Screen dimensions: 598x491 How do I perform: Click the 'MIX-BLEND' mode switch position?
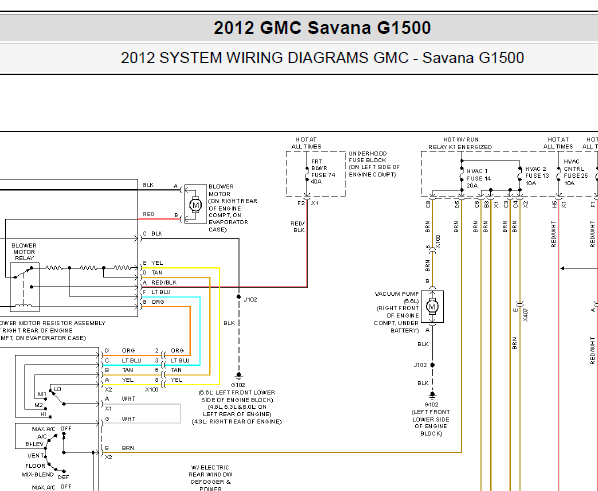38,475
